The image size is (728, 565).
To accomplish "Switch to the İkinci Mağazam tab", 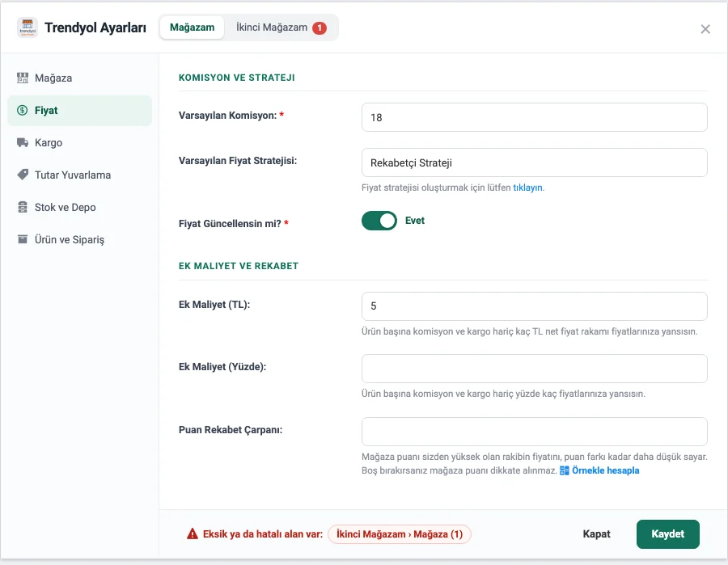I will coord(281,27).
